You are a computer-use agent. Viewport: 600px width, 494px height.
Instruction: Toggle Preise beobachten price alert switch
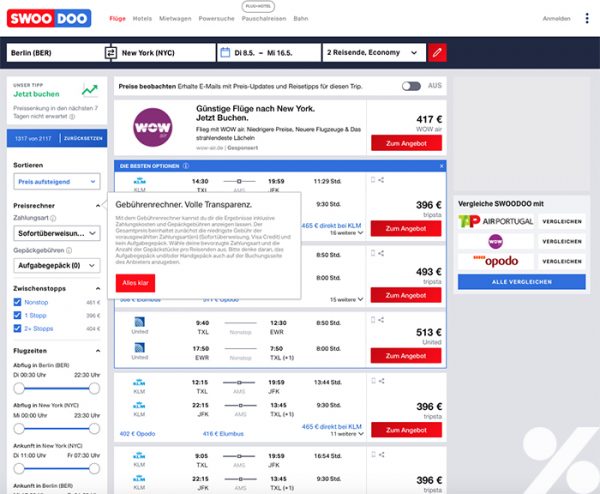[411, 86]
